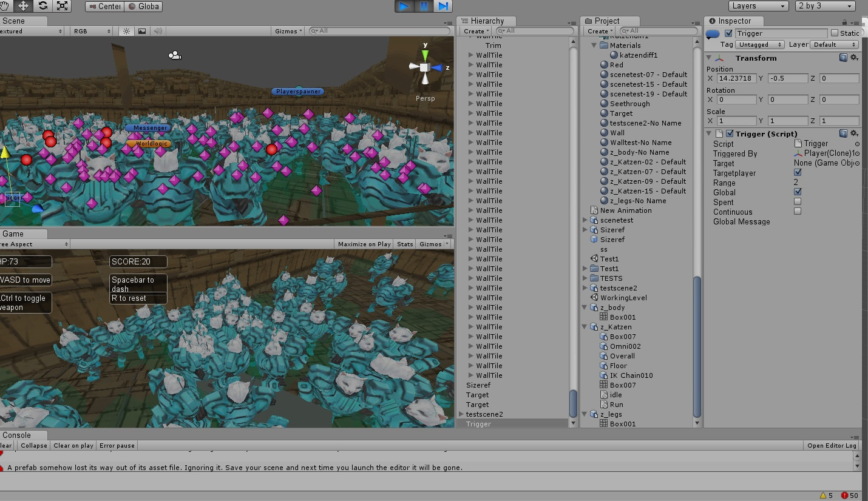Check the Spent checkbox
Viewport: 868px width, 501px height.
point(798,201)
